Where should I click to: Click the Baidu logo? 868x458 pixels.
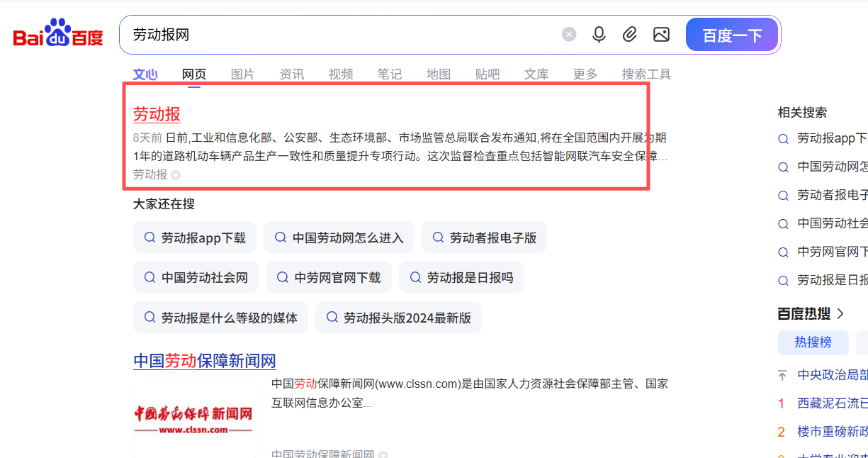coord(58,34)
